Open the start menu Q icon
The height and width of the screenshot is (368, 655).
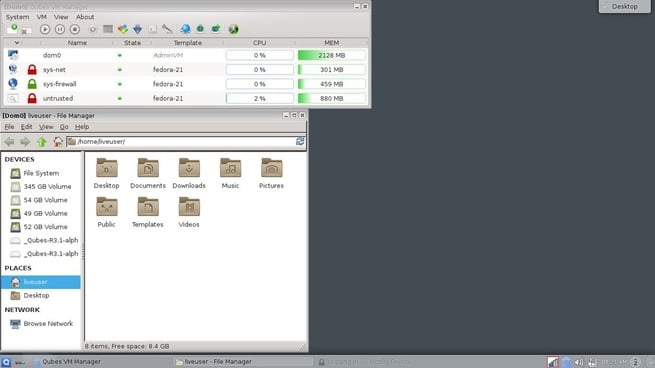[x=6, y=362]
